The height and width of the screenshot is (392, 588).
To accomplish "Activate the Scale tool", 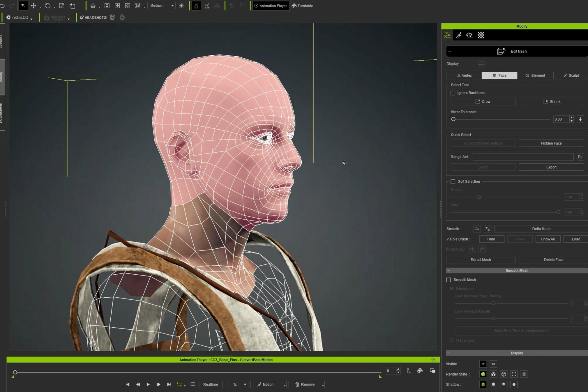I will pos(62,6).
